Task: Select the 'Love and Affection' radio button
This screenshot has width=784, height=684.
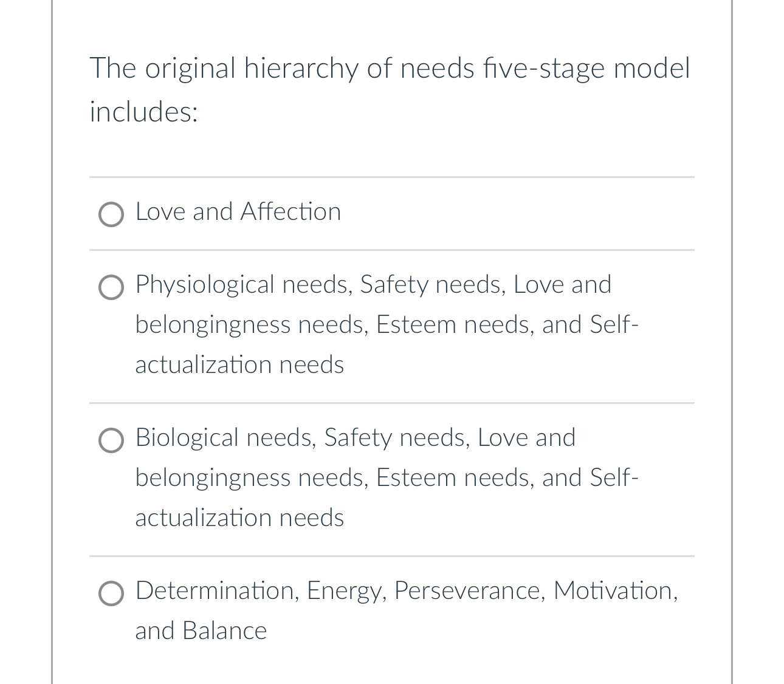Action: (x=111, y=214)
